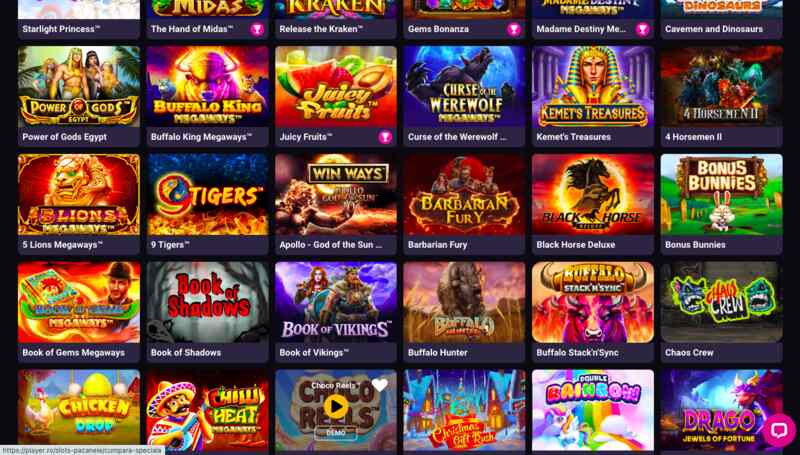The width and height of the screenshot is (800, 455).
Task: Click the trophy badge on Gems Bonanza
Action: (514, 29)
